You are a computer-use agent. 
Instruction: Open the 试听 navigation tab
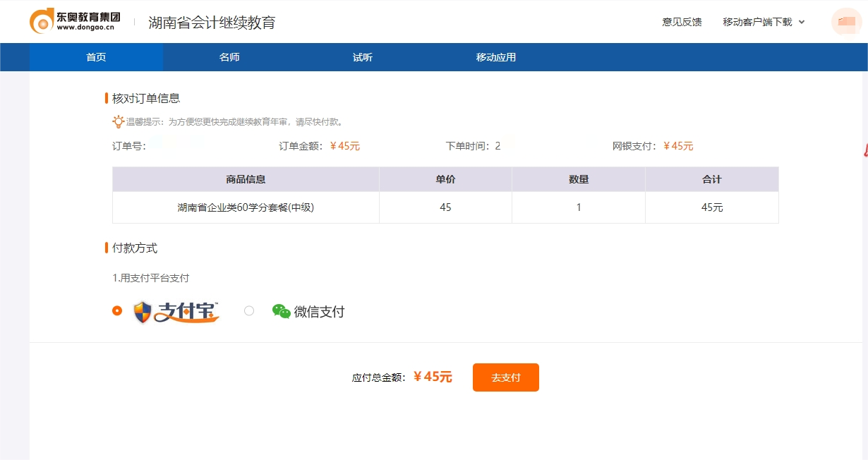pos(362,57)
